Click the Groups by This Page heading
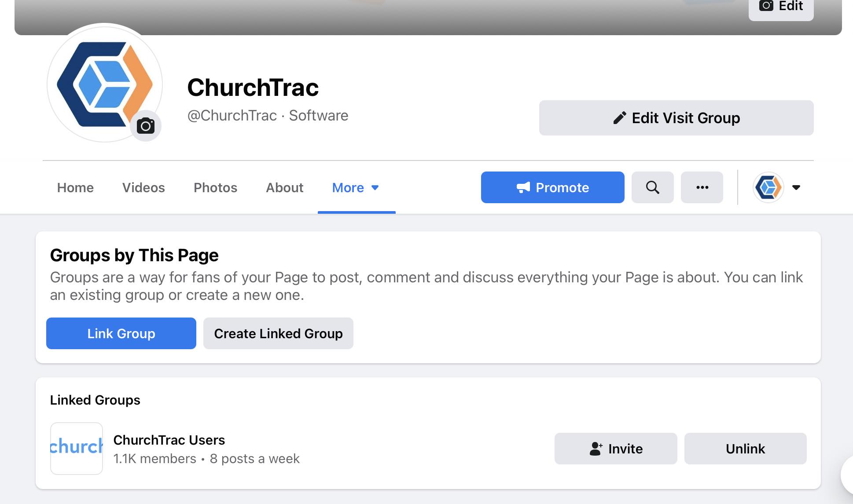The width and height of the screenshot is (853, 504). click(x=134, y=255)
